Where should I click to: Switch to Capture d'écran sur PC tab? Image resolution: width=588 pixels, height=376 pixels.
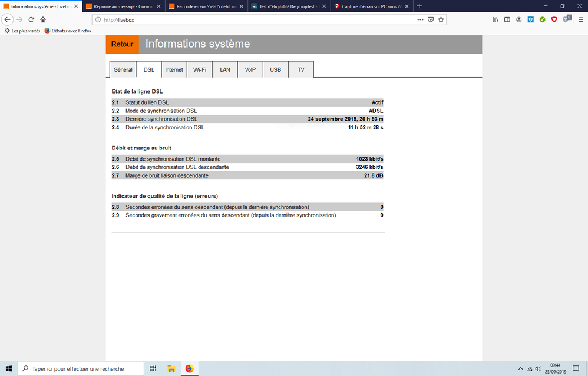[x=371, y=6]
